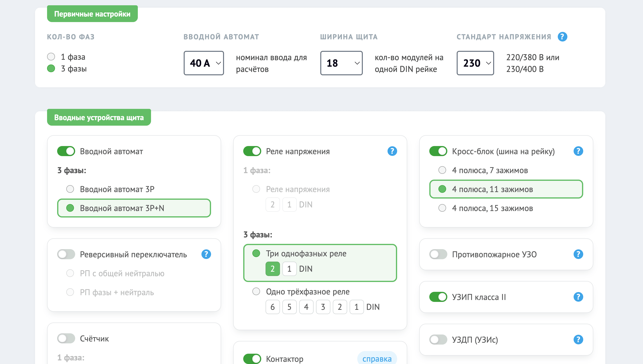Open the 40 A вводной автомат dropdown

(204, 63)
